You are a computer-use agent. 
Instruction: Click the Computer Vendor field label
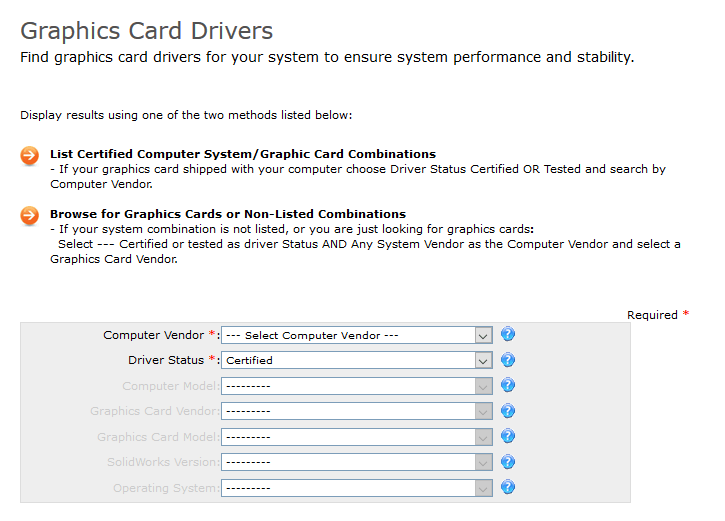tap(153, 335)
